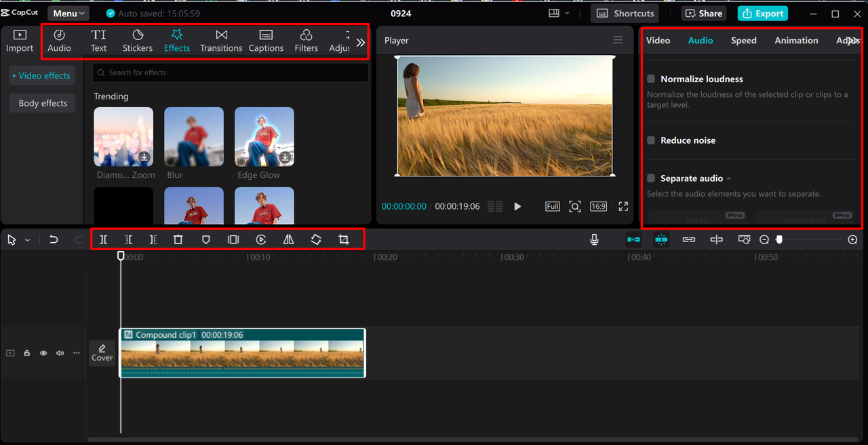
Task: Enable Normalize loudness checkbox
Action: (x=651, y=79)
